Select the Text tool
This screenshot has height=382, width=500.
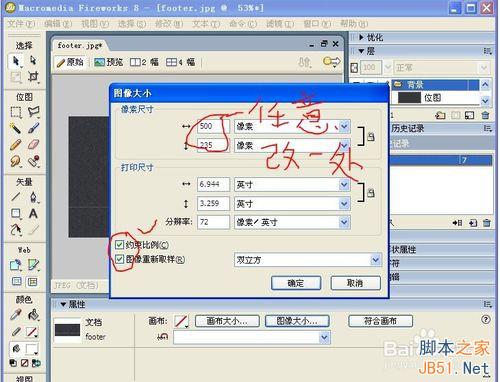pyautogui.click(x=33, y=213)
